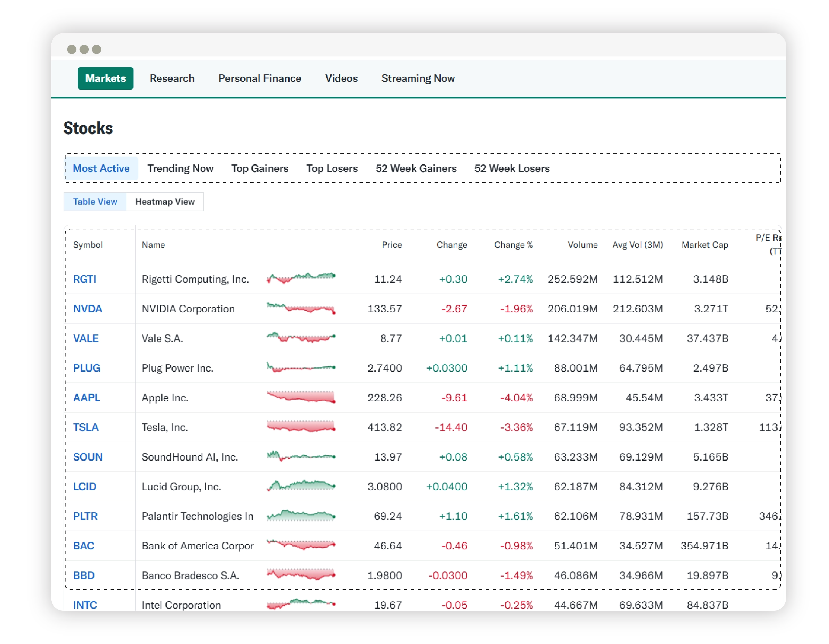Switch to the Top Losers tab
The height and width of the screenshot is (644, 829).
(x=332, y=168)
